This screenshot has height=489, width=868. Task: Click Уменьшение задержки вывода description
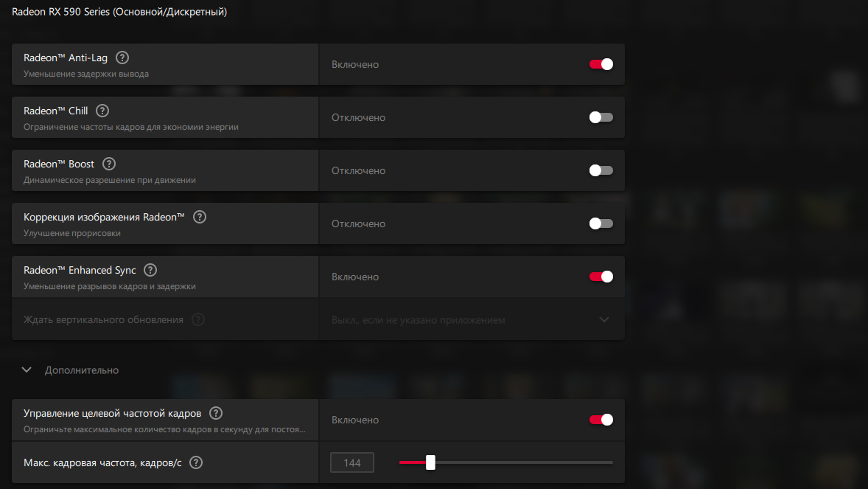click(x=85, y=74)
